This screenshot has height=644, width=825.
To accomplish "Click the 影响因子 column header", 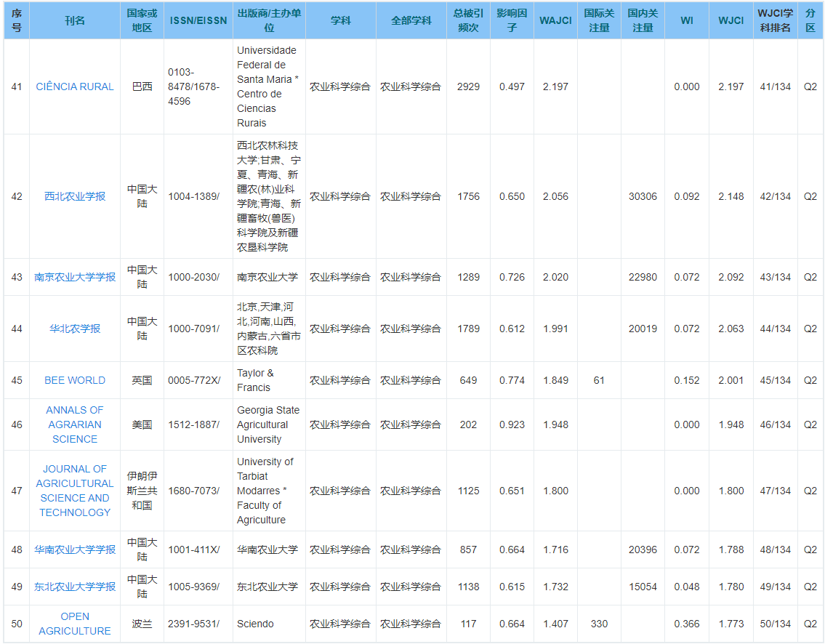I will pyautogui.click(x=512, y=20).
